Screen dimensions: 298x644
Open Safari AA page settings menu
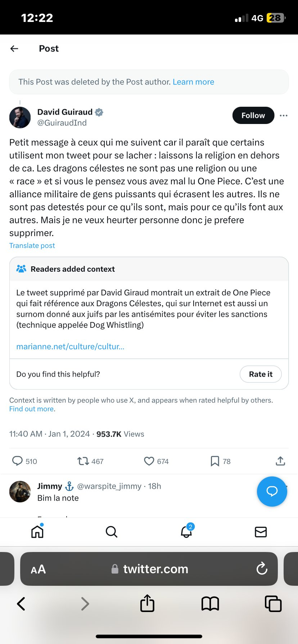tap(38, 569)
